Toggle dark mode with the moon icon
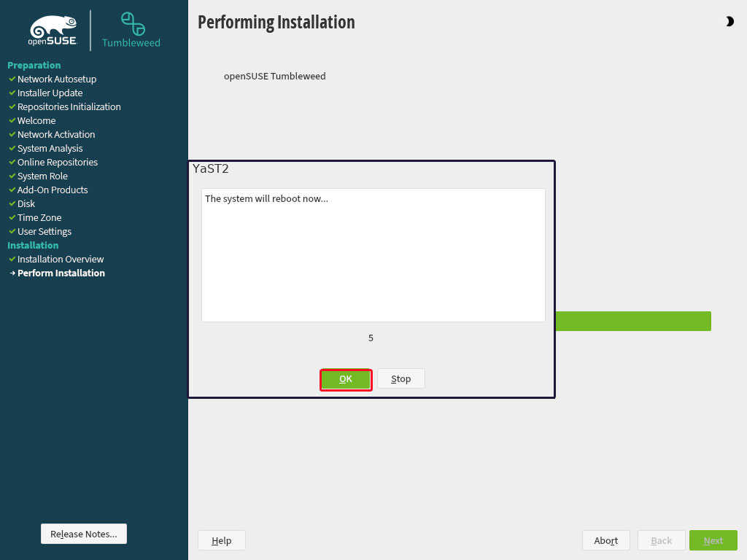The height and width of the screenshot is (560, 747). coord(729,21)
